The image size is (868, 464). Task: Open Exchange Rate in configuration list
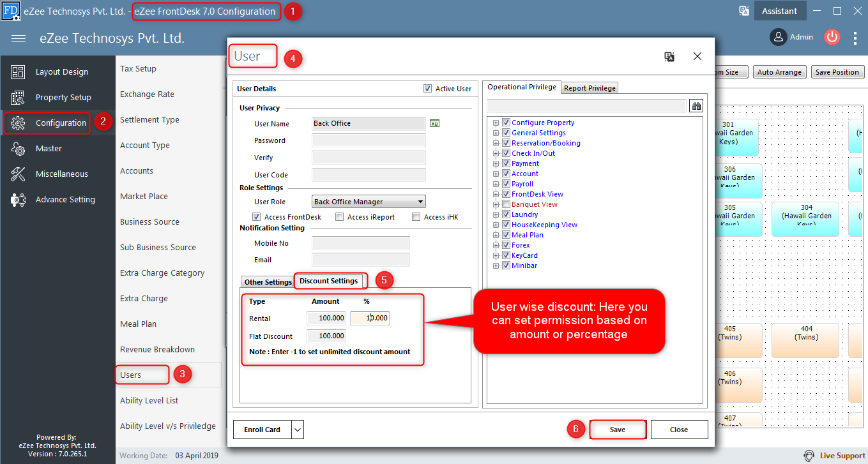click(x=147, y=94)
